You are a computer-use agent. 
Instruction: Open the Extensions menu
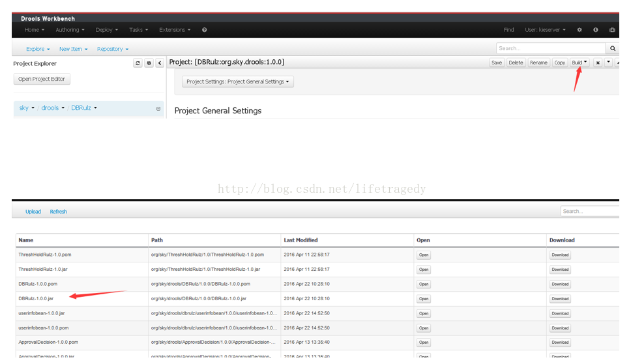(175, 30)
